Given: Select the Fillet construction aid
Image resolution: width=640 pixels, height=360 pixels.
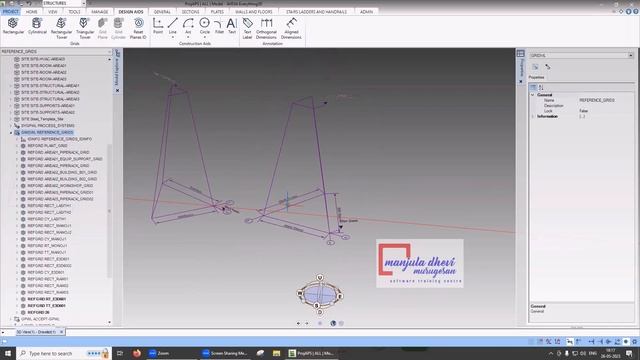Looking at the screenshot, I should [x=219, y=26].
